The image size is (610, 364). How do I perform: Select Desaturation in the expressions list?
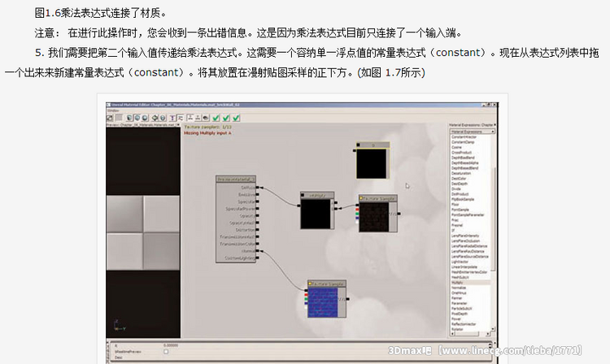(x=461, y=173)
